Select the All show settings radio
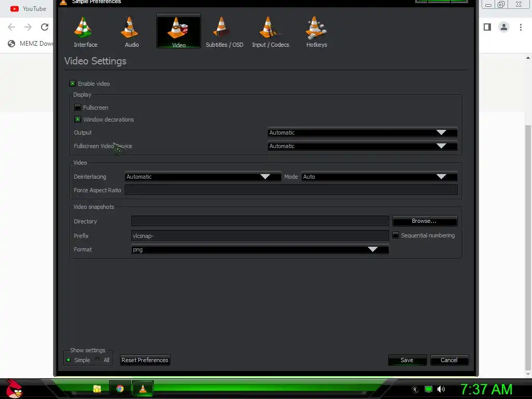Screen dimensions: 532x399 (x=98, y=360)
